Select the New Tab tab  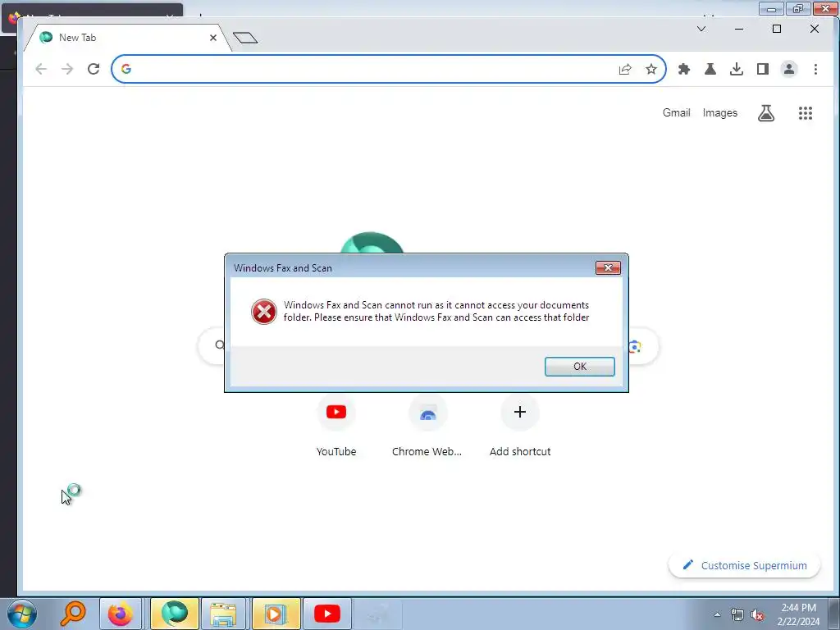pos(126,38)
